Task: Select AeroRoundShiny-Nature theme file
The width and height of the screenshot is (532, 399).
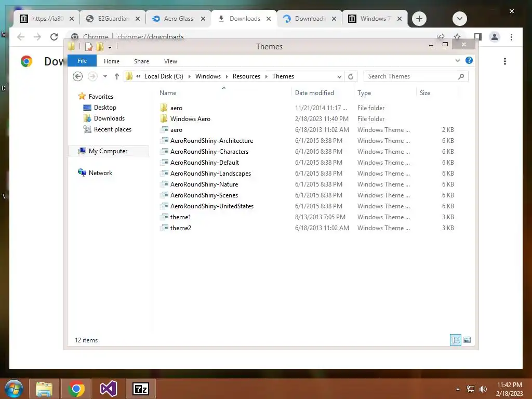Action: tap(204, 184)
